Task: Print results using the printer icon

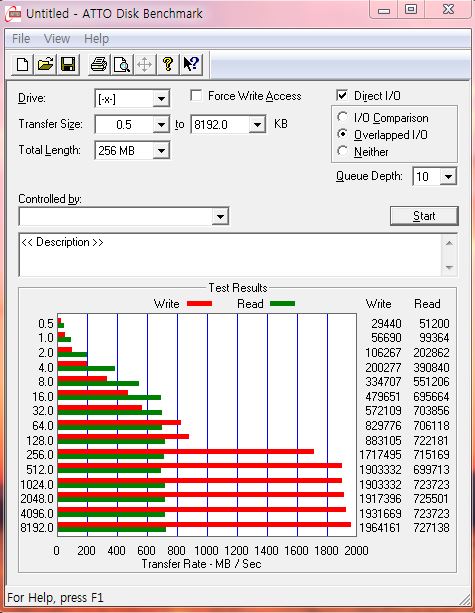Action: (x=99, y=64)
